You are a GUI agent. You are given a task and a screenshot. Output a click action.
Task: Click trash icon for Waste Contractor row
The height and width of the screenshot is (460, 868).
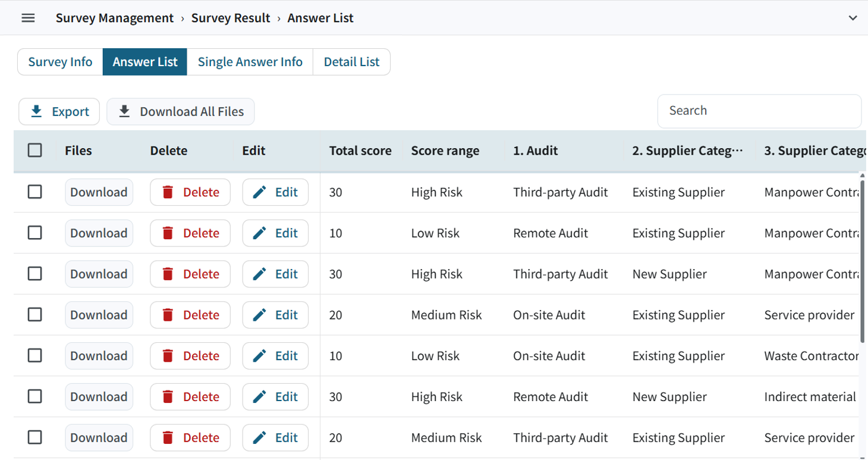tap(168, 356)
